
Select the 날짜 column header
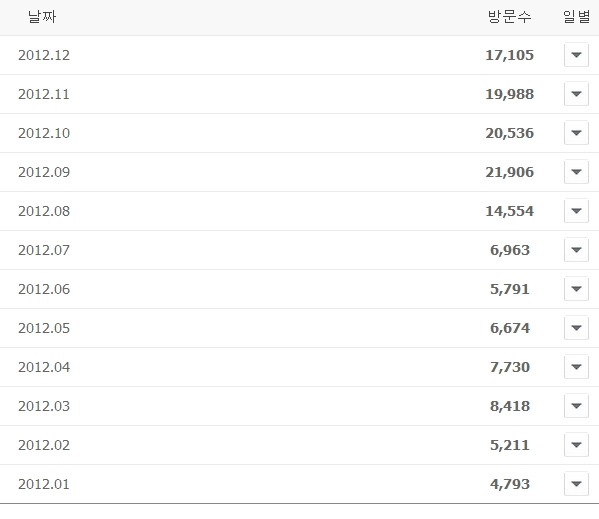click(x=42, y=17)
